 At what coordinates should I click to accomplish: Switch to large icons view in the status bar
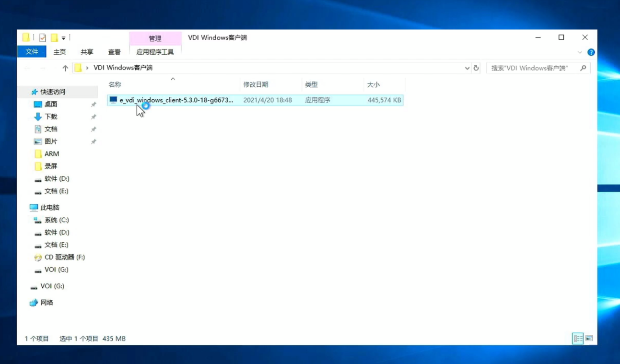(x=589, y=339)
